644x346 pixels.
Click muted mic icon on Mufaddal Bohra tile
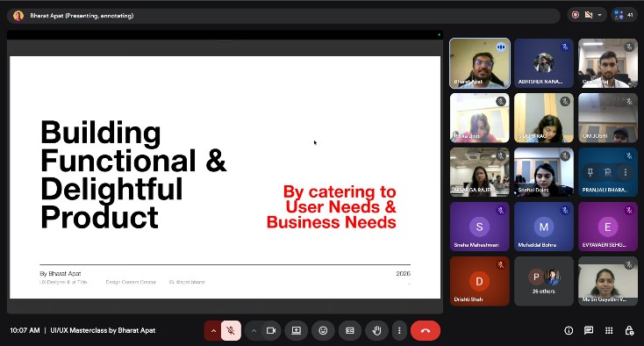565,211
